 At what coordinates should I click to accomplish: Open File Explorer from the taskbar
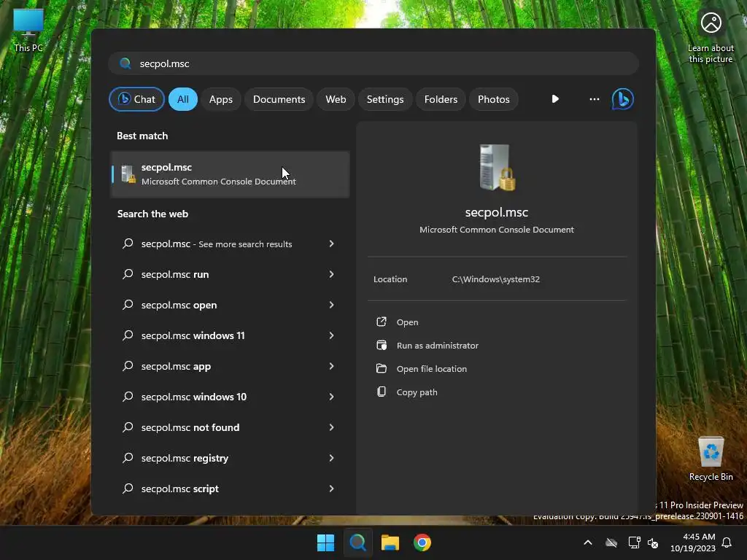click(x=390, y=542)
